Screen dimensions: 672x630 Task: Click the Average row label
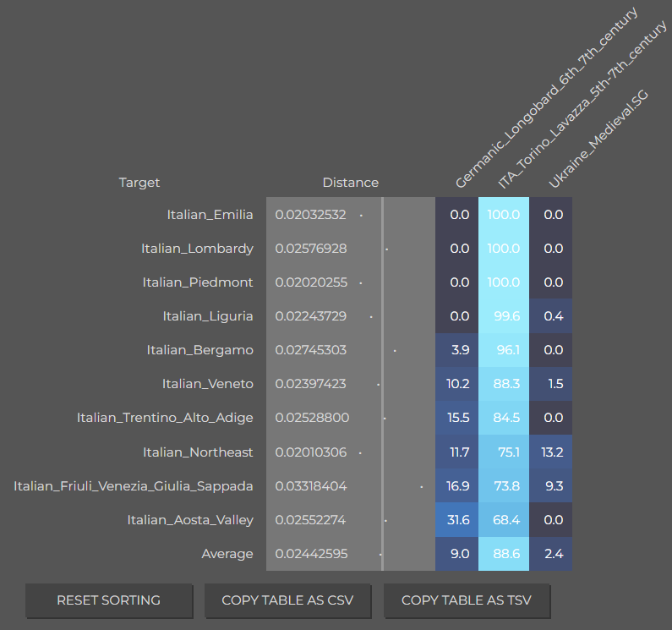tap(227, 554)
